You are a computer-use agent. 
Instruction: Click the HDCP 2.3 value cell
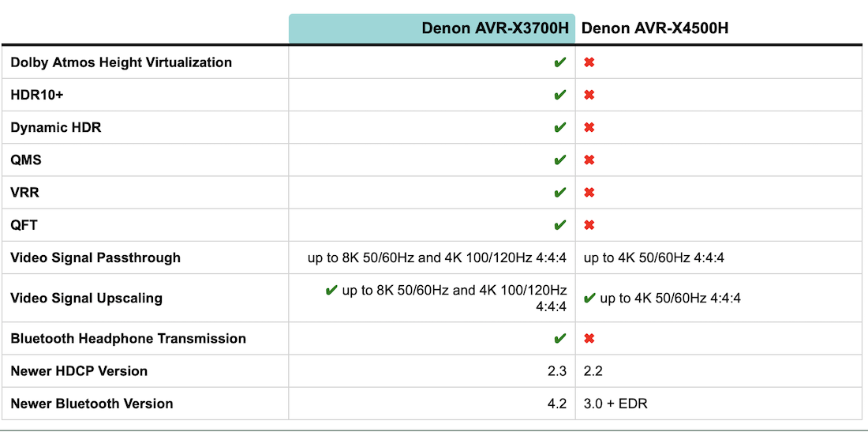[x=556, y=371]
